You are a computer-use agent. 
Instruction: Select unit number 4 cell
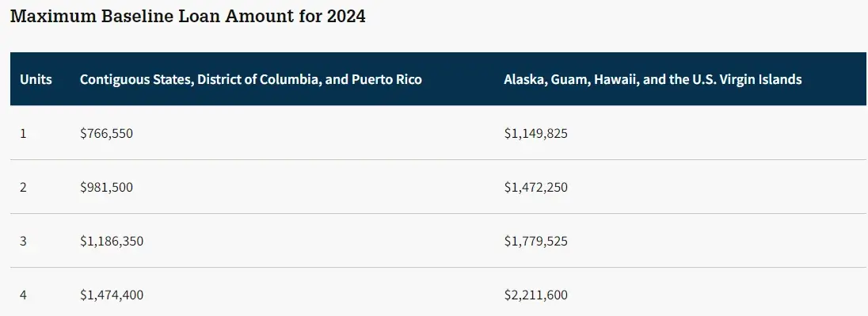click(x=23, y=295)
